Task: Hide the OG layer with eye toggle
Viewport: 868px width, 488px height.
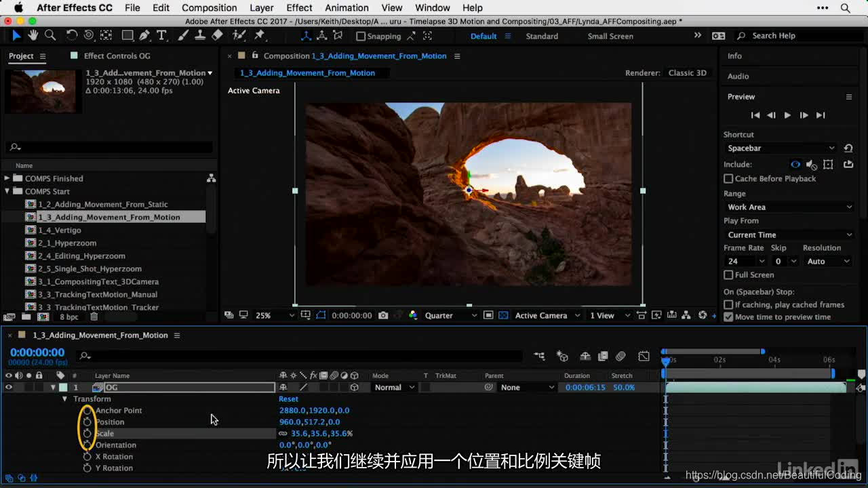Action: [9, 388]
